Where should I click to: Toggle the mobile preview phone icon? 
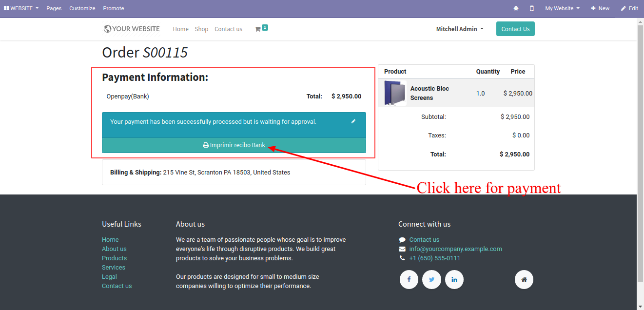tap(532, 8)
